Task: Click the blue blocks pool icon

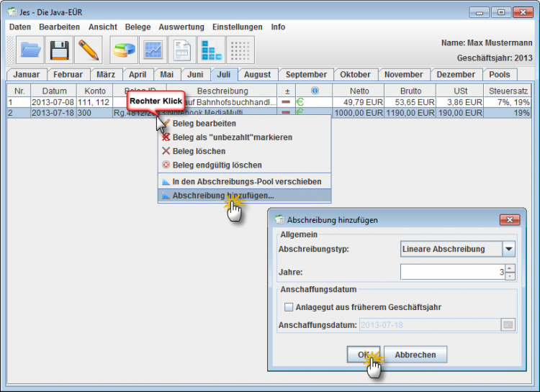Action: click(212, 50)
